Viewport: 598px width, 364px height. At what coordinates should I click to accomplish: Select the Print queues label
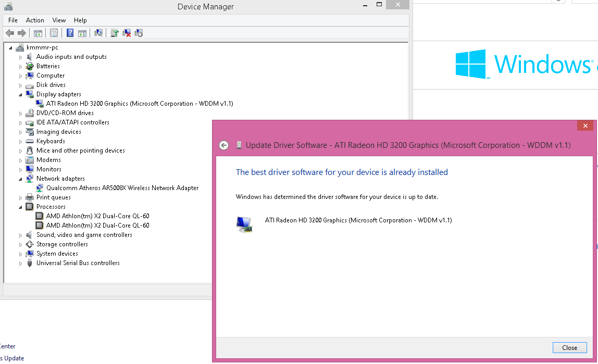point(53,197)
